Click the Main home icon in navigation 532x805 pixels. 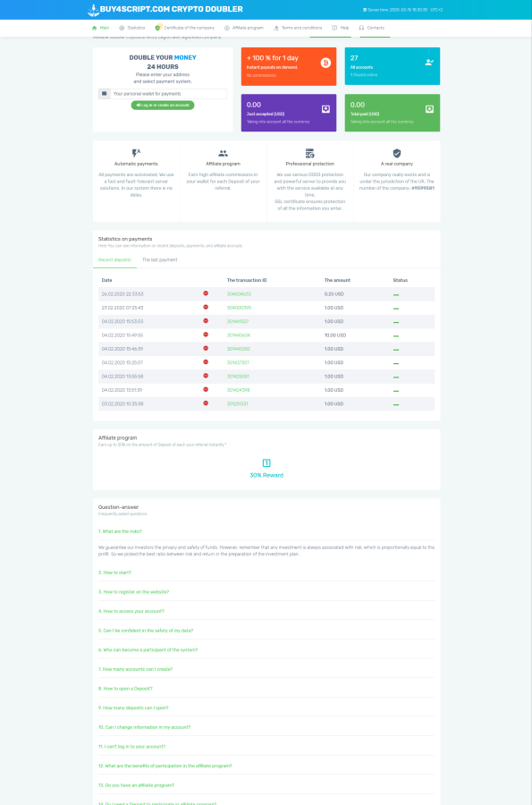coord(95,28)
